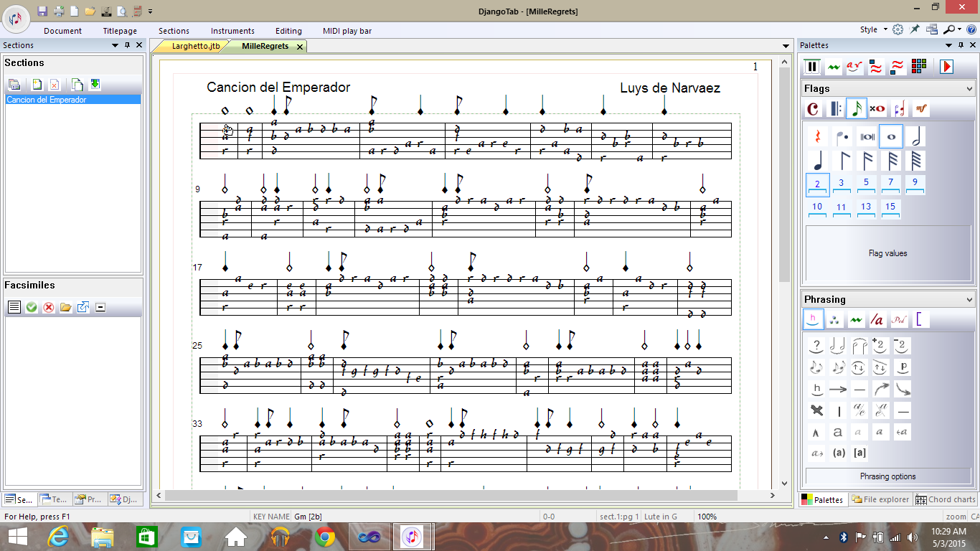This screenshot has height=551, width=980.
Task: Delete section using the red X page icon
Action: [x=54, y=85]
